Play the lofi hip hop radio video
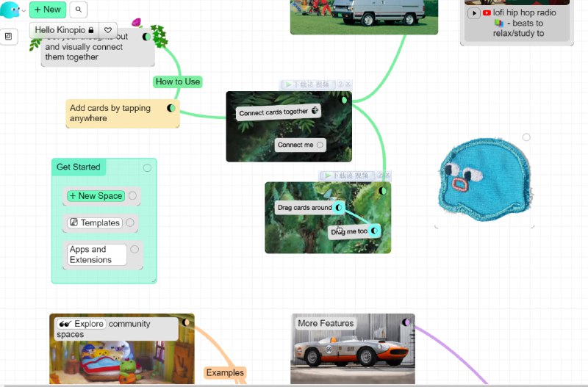Viewport: 588px width, 387px height. (474, 13)
